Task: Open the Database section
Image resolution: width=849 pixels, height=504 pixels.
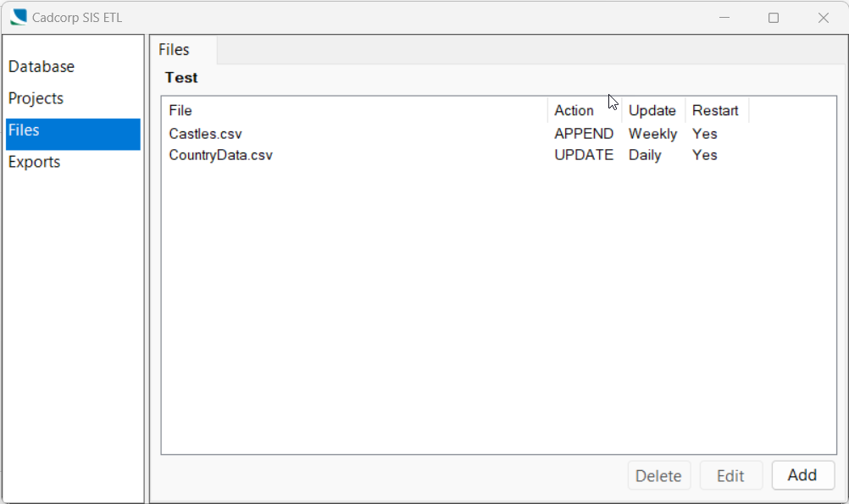Action: (x=42, y=67)
